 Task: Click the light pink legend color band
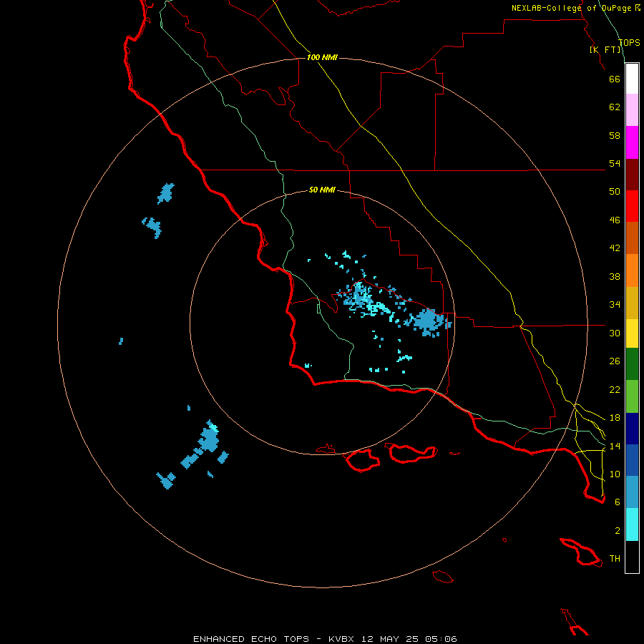click(x=632, y=110)
